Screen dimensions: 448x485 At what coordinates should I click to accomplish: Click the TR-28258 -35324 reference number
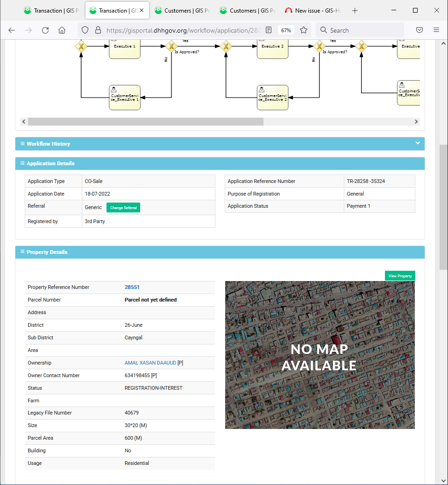click(x=366, y=181)
